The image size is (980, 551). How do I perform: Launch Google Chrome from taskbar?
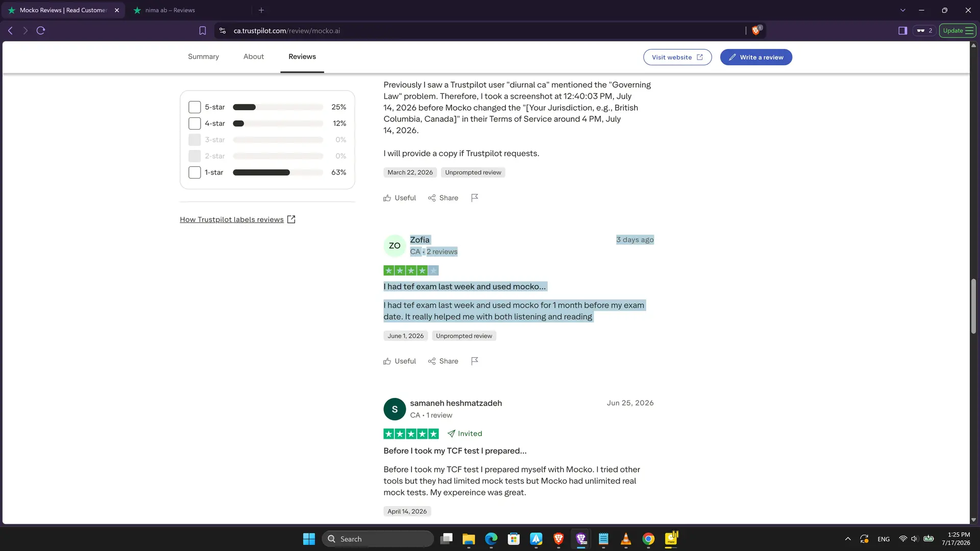click(x=648, y=539)
